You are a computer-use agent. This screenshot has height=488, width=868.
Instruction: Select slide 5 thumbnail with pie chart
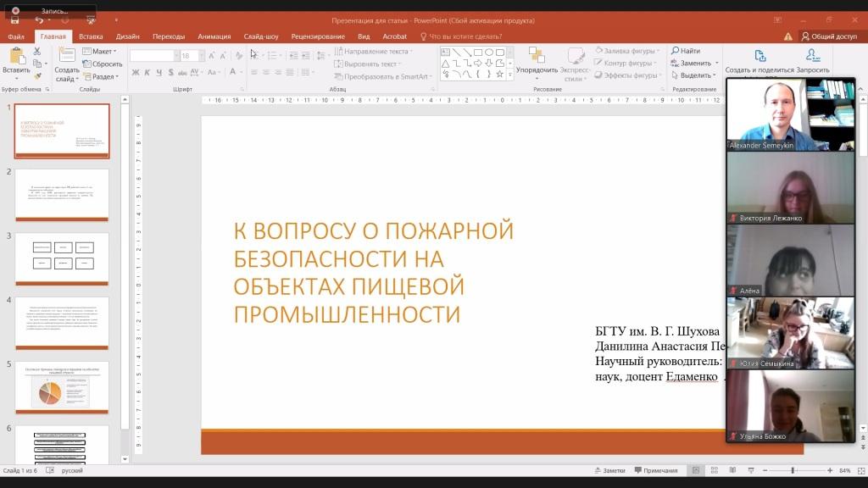[62, 387]
